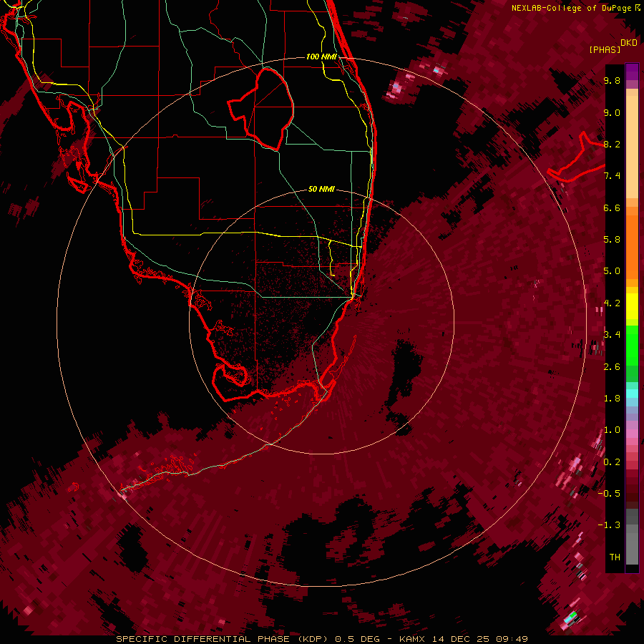Click the SPECIFIC DIFFERENTIAL PHASE (KDP) title text
This screenshot has width=644, height=644.
[x=223, y=639]
